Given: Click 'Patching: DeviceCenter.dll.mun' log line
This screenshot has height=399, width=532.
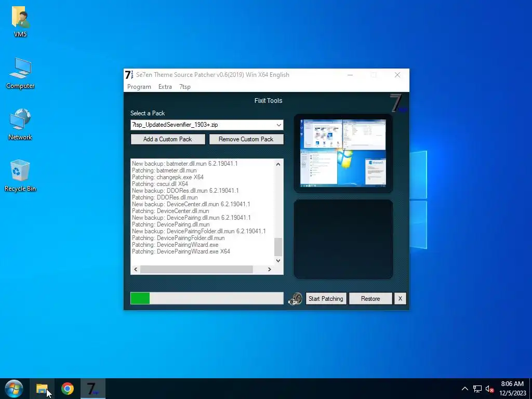Looking at the screenshot, I should (170, 211).
